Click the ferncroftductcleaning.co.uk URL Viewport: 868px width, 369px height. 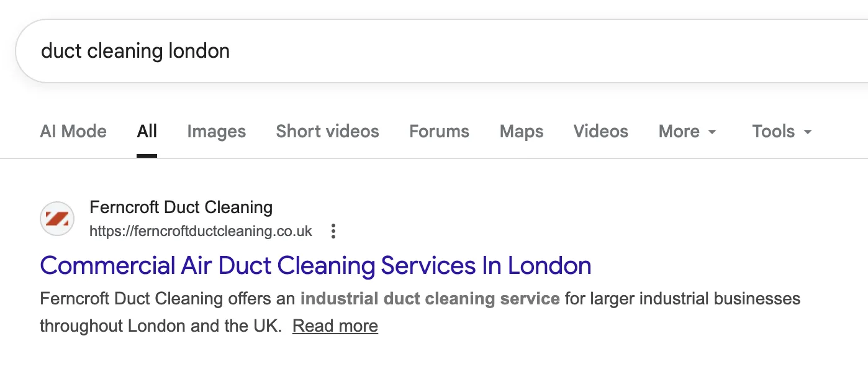pyautogui.click(x=201, y=231)
